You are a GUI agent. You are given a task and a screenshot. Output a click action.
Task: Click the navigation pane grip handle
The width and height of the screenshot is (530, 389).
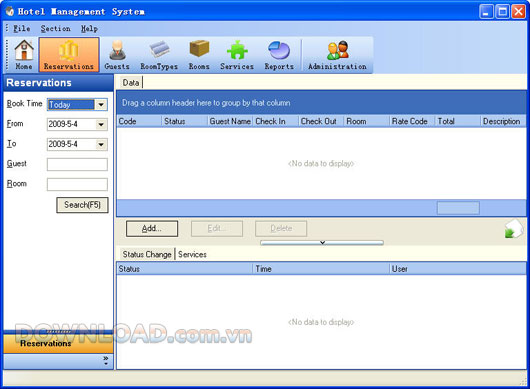tap(58, 332)
